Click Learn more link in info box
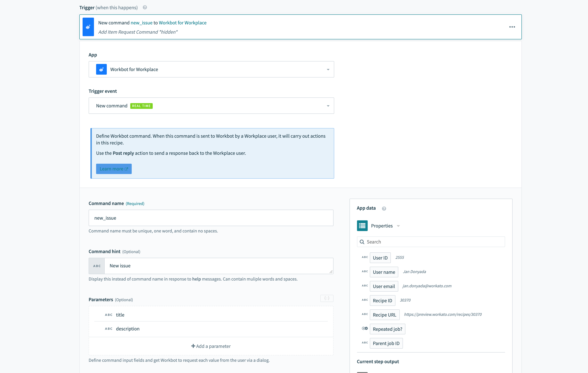Screen dimensions: 588x373 pyautogui.click(x=113, y=169)
